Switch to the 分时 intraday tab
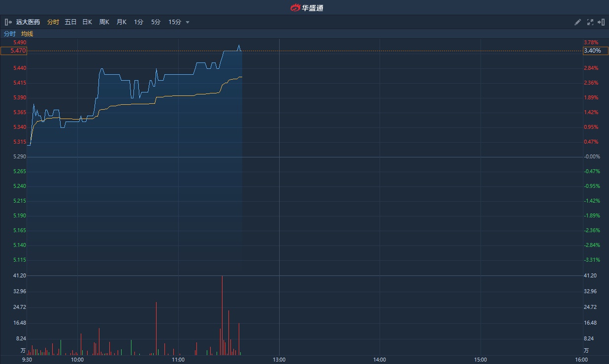 pos(53,22)
